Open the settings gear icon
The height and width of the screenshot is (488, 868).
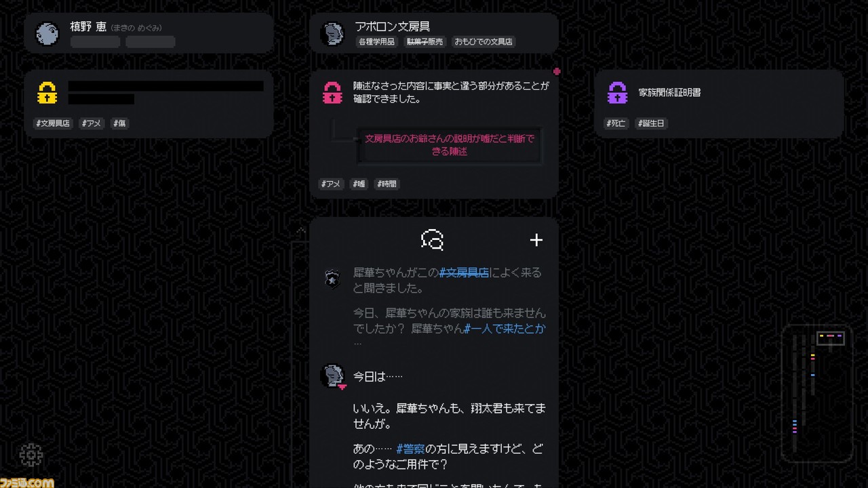click(31, 455)
